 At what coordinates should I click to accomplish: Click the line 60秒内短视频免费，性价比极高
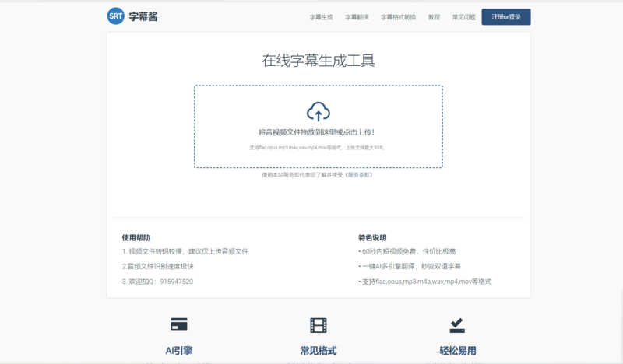tap(407, 251)
